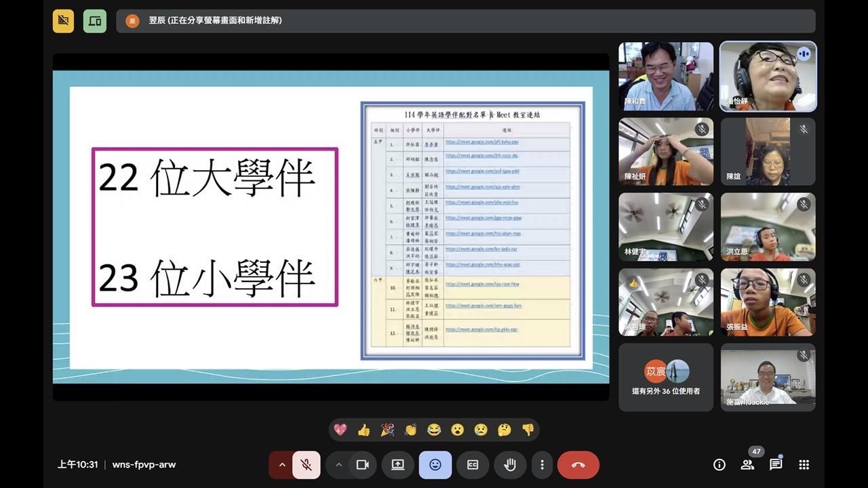Screen dimensions: 868x488
Task: Select the 陳和貴 video tile
Action: tap(666, 76)
